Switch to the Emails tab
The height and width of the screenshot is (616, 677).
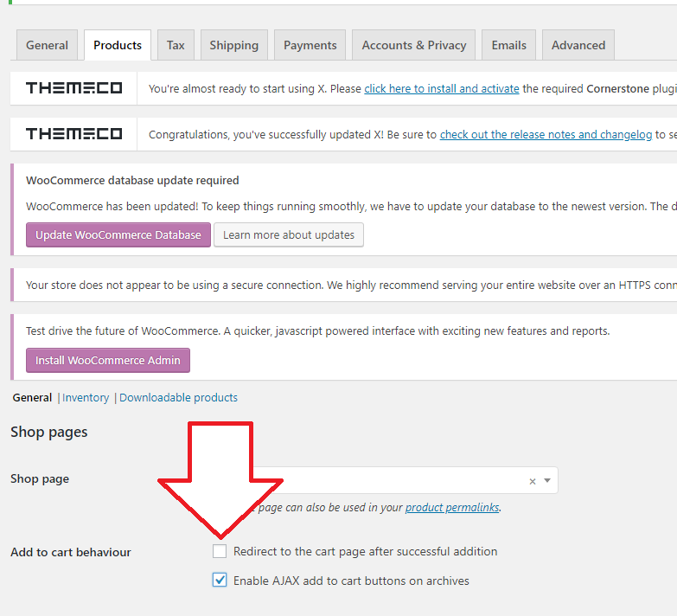click(508, 45)
